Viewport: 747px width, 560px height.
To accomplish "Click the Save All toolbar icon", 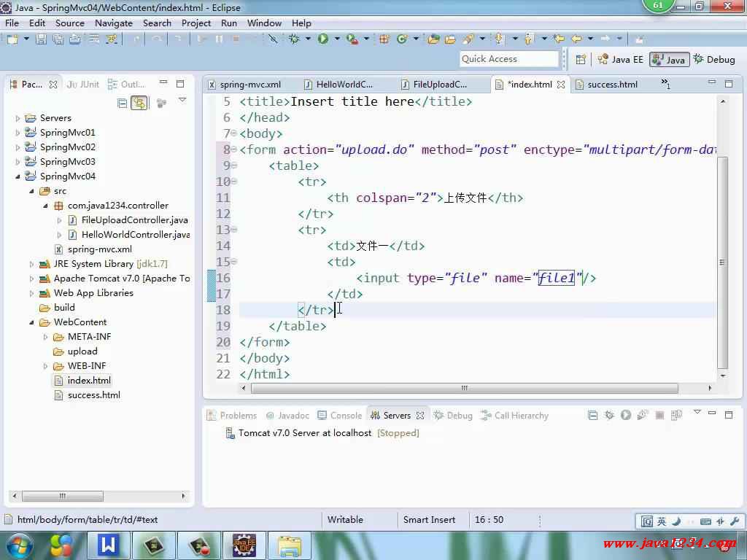I will click(58, 39).
